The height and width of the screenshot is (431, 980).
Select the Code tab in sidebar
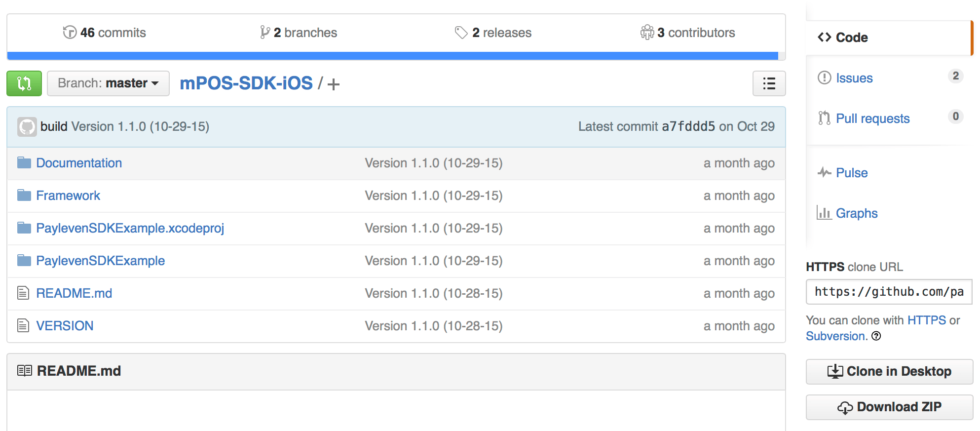[x=889, y=38]
